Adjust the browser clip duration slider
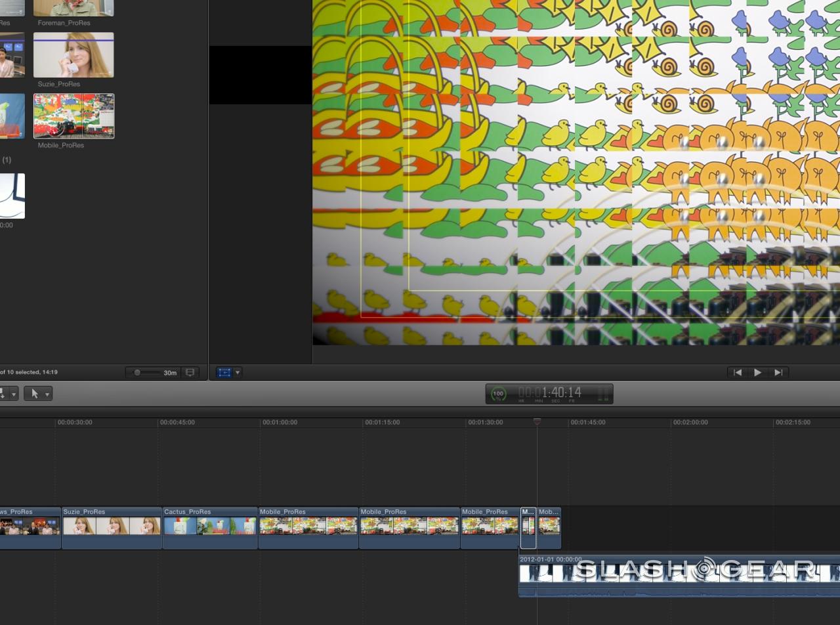 click(x=137, y=372)
